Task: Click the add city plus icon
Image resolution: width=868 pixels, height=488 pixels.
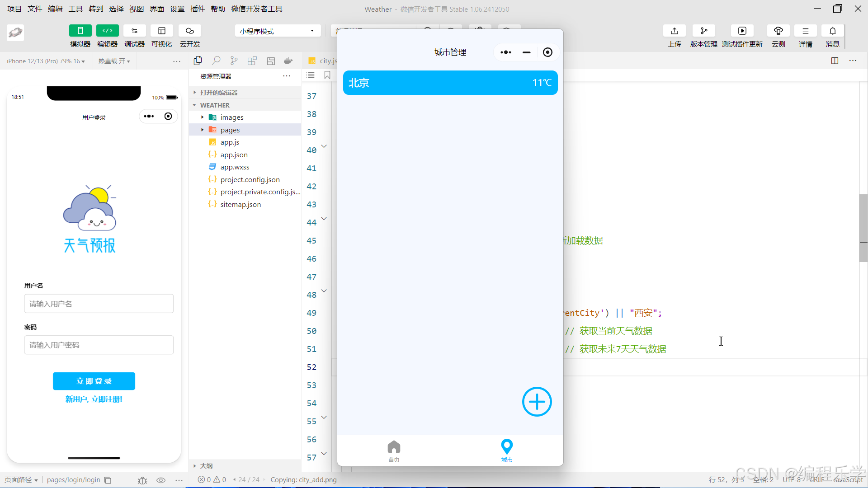Action: click(537, 402)
